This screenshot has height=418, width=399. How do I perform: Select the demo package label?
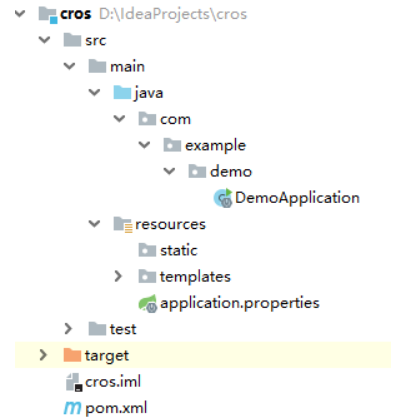tap(231, 172)
